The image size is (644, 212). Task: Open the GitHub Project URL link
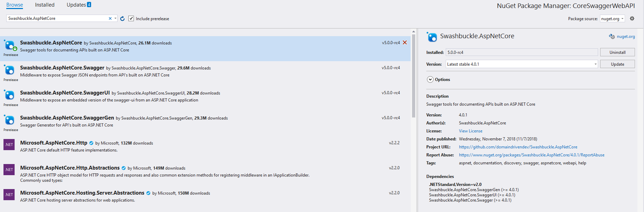518,147
